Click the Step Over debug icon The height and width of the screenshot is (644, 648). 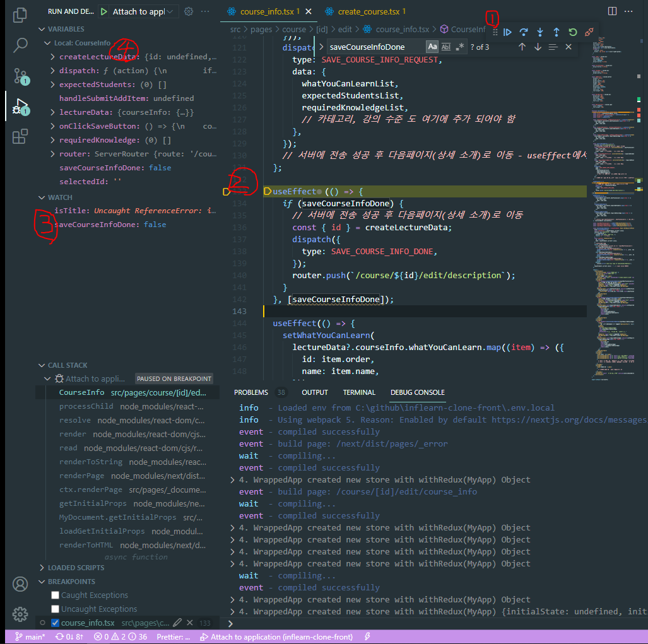click(523, 32)
